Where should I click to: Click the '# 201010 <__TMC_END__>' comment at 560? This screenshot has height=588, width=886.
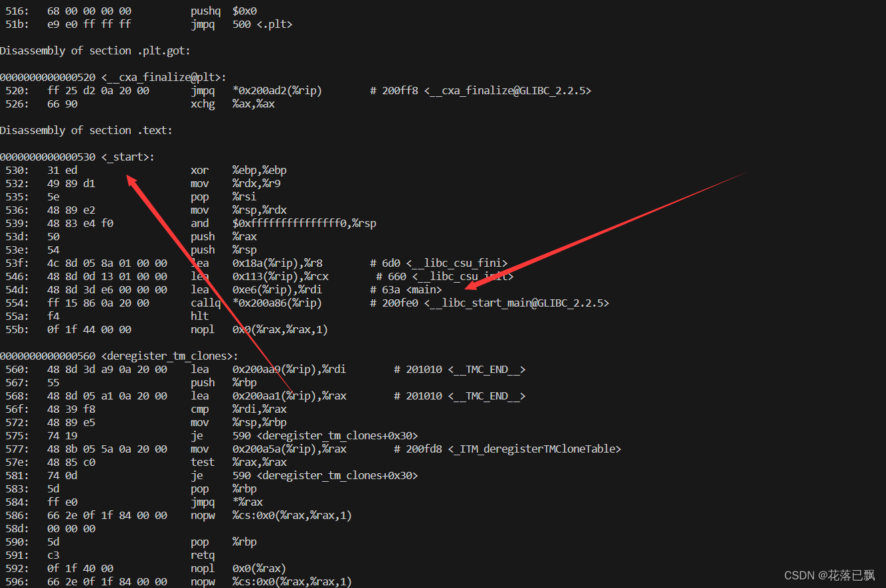(x=460, y=370)
